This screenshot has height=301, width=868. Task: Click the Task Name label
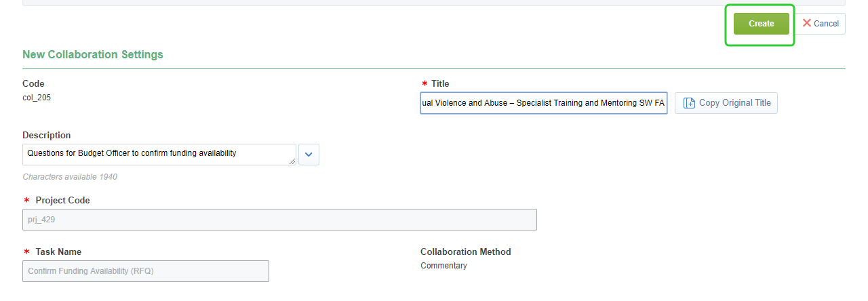click(58, 252)
